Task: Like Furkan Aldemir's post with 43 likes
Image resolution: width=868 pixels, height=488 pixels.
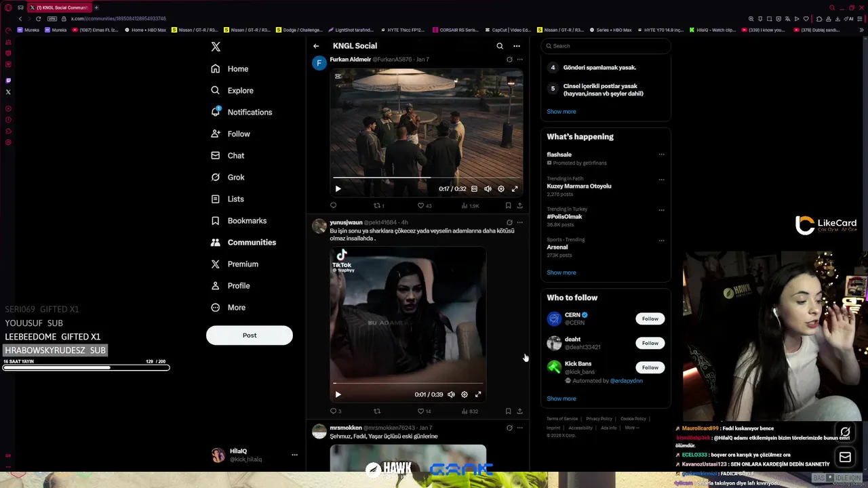Action: tap(424, 205)
